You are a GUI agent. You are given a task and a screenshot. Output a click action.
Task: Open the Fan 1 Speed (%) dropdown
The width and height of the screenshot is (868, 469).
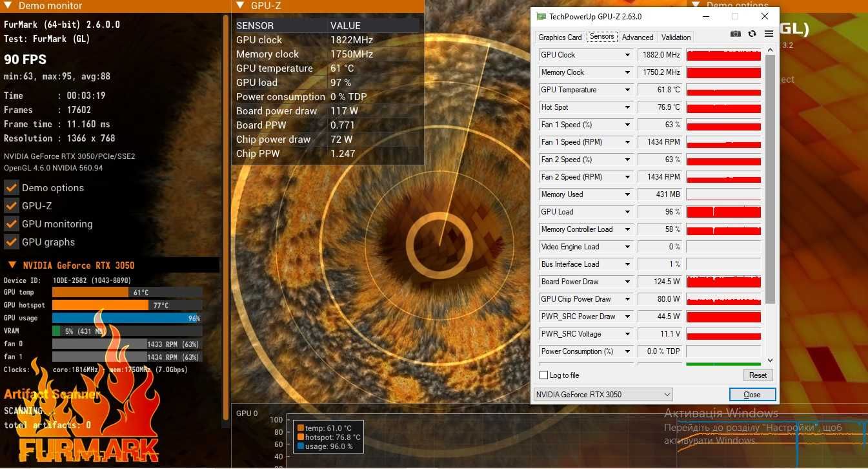pyautogui.click(x=627, y=125)
